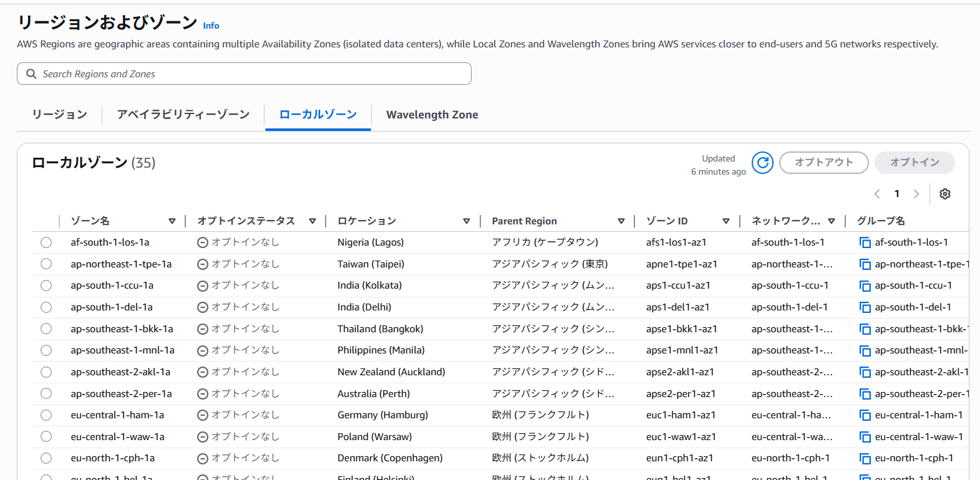Copy group name eu-north-1-cph-1 icon
This screenshot has width=980, height=480.
point(865,458)
